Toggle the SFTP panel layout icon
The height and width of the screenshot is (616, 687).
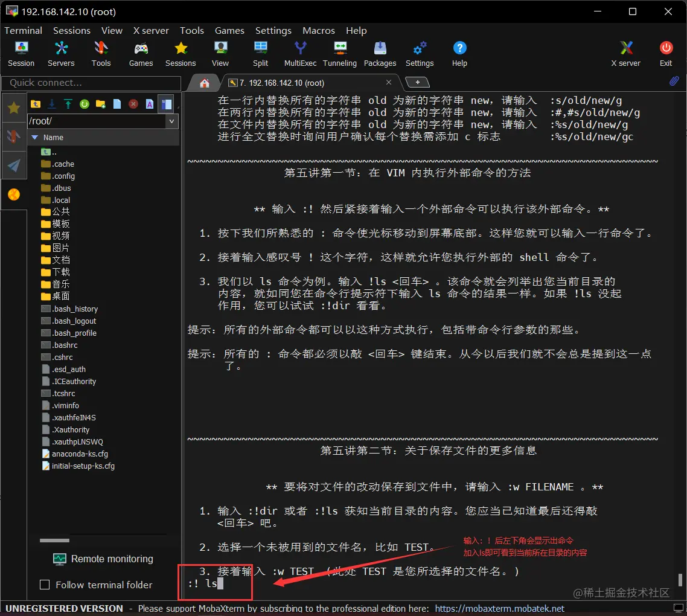coord(166,104)
